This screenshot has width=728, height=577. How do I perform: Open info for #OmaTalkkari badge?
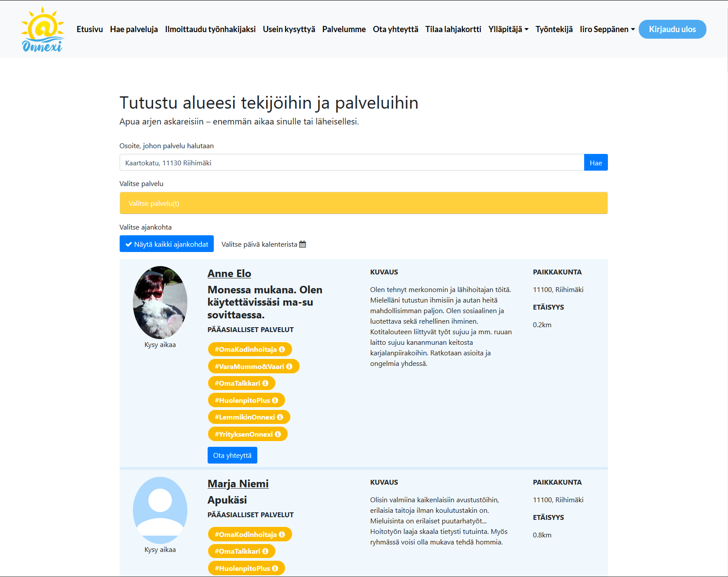pos(266,383)
